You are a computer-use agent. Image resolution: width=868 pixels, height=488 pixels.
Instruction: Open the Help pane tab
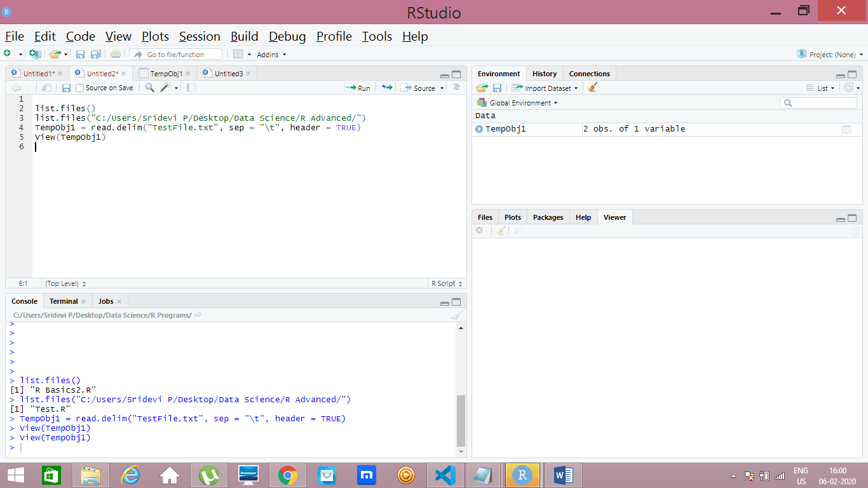(583, 217)
